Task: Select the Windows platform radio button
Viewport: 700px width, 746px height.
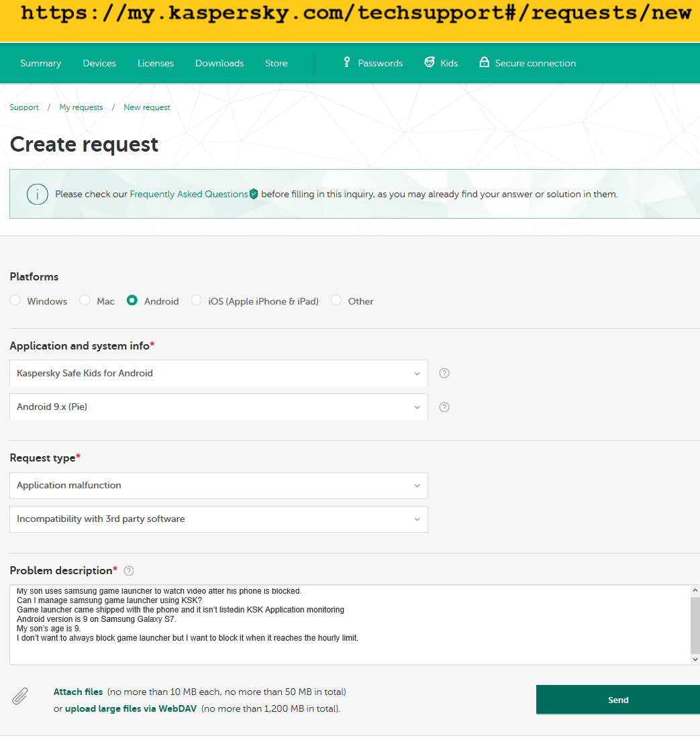Action: click(15, 300)
